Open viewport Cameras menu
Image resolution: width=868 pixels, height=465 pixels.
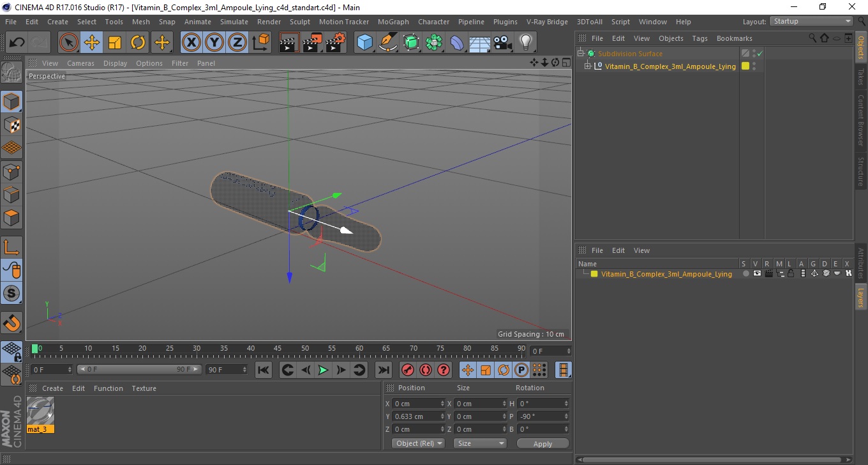80,63
